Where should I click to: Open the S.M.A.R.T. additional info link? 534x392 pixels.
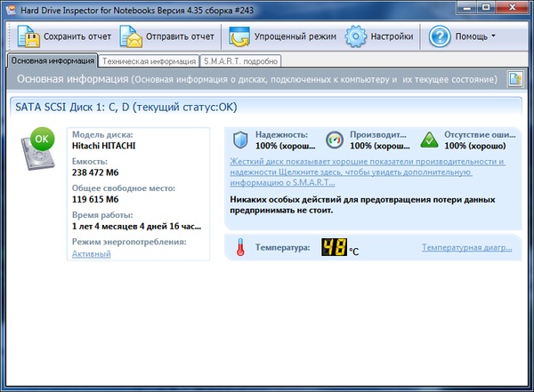coord(367,172)
